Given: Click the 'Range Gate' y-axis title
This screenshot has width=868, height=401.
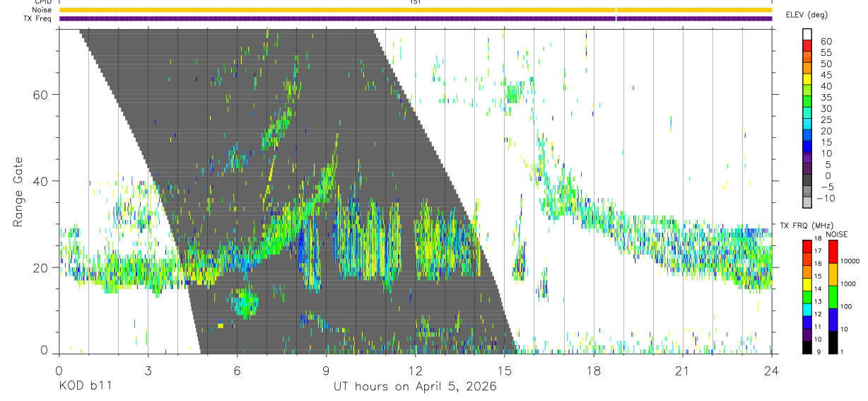Looking at the screenshot, I should pyautogui.click(x=18, y=192).
